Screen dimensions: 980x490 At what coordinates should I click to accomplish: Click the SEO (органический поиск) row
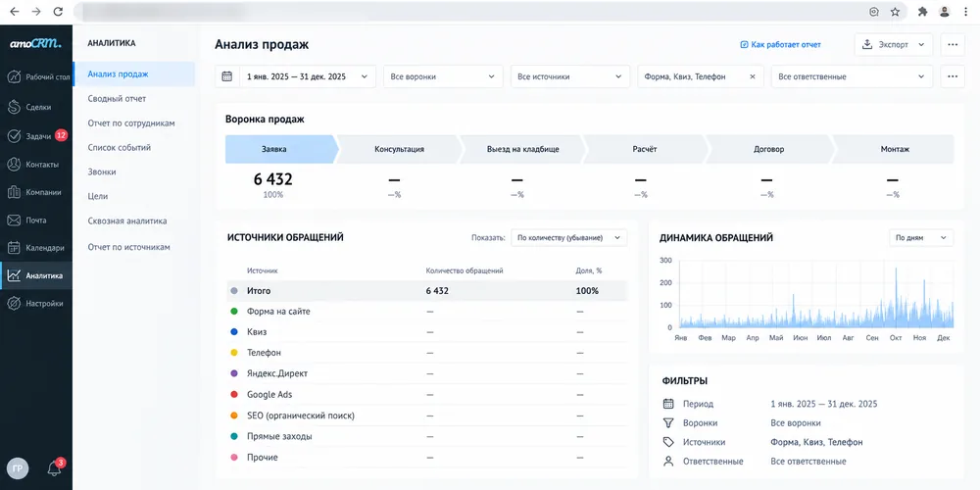(427, 416)
